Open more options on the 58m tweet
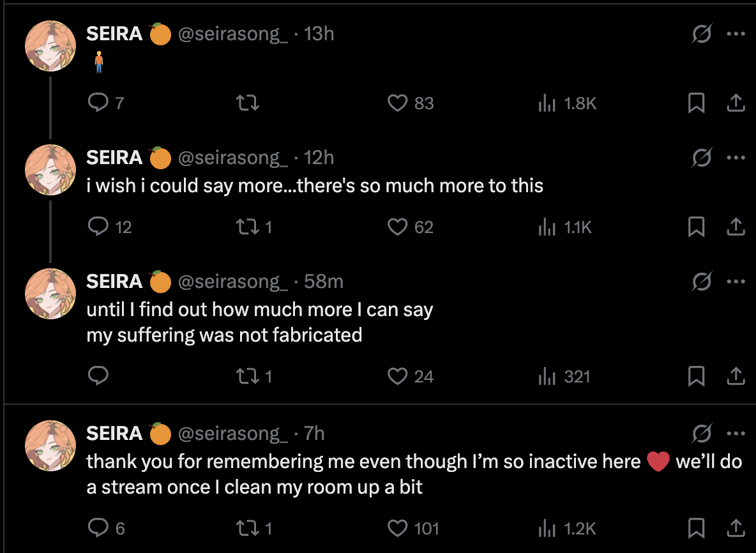756x553 pixels. click(736, 282)
